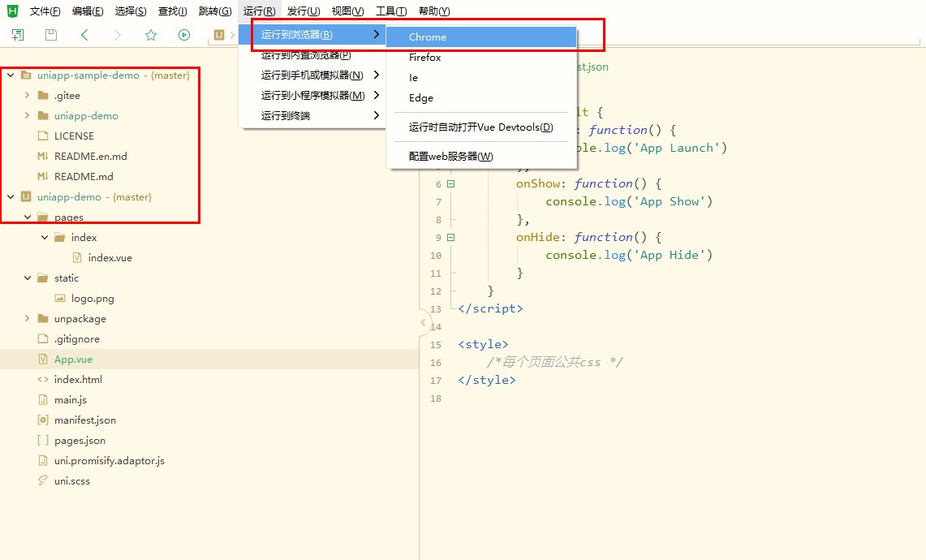The height and width of the screenshot is (560, 926).
Task: Click the main.js file icon
Action: point(43,399)
